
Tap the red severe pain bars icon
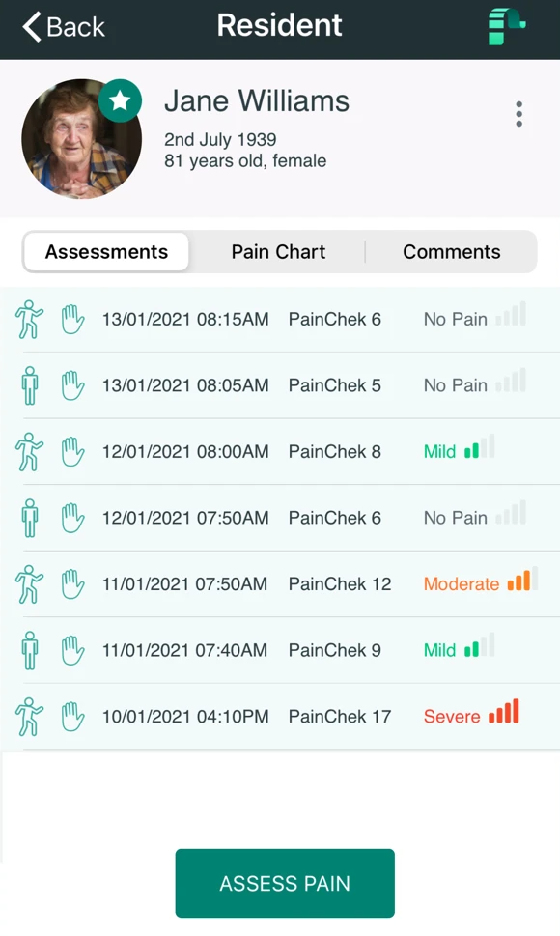504,712
